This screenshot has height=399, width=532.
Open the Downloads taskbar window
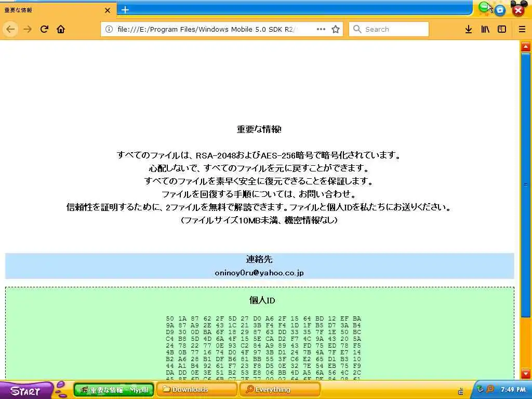tap(197, 390)
